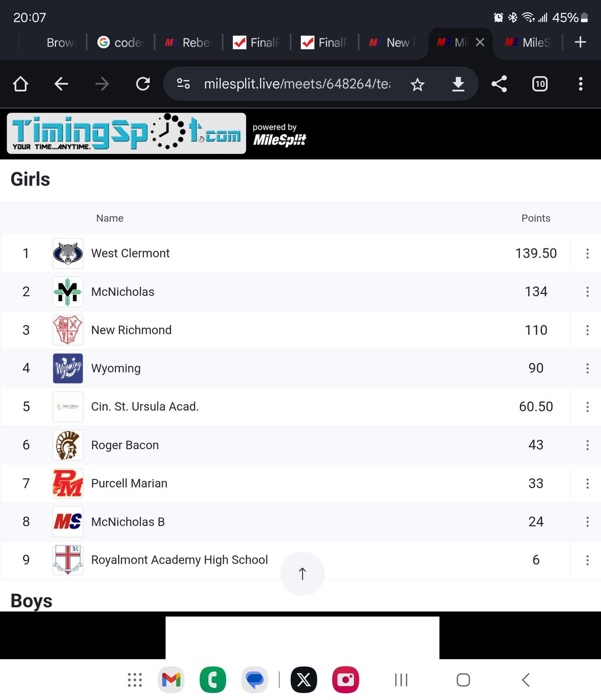Click the Points column header
Viewport: 601px width, 700px height.
(x=536, y=218)
